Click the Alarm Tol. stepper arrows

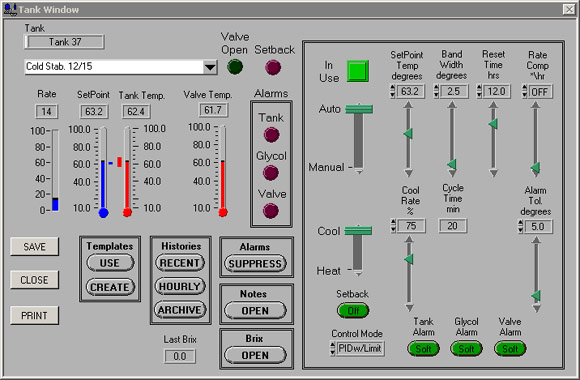(520, 226)
